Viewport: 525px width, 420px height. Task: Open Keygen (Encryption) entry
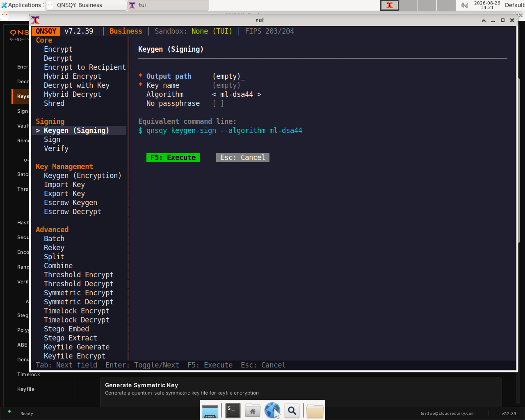pos(83,176)
